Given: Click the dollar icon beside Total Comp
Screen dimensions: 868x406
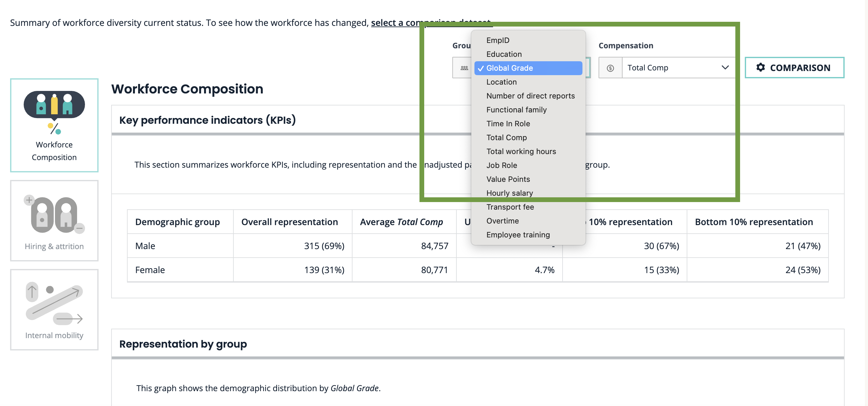Looking at the screenshot, I should 610,68.
